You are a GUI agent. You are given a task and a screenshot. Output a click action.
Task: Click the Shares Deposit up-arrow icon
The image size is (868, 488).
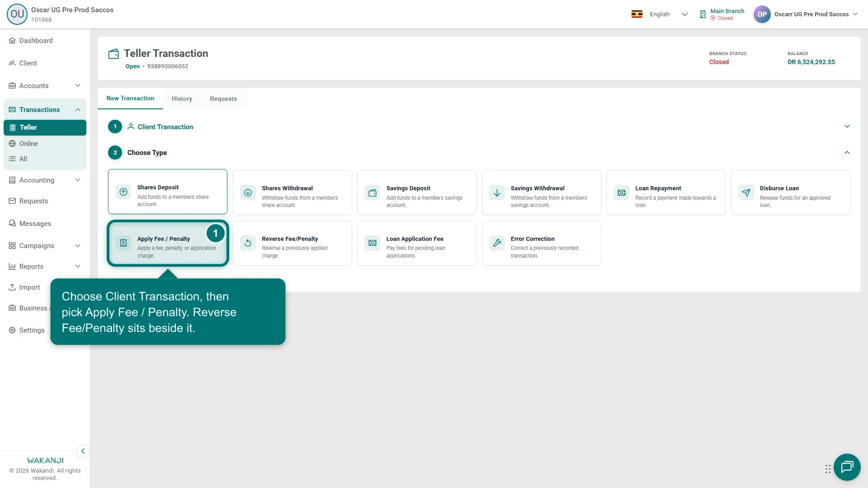[123, 192]
